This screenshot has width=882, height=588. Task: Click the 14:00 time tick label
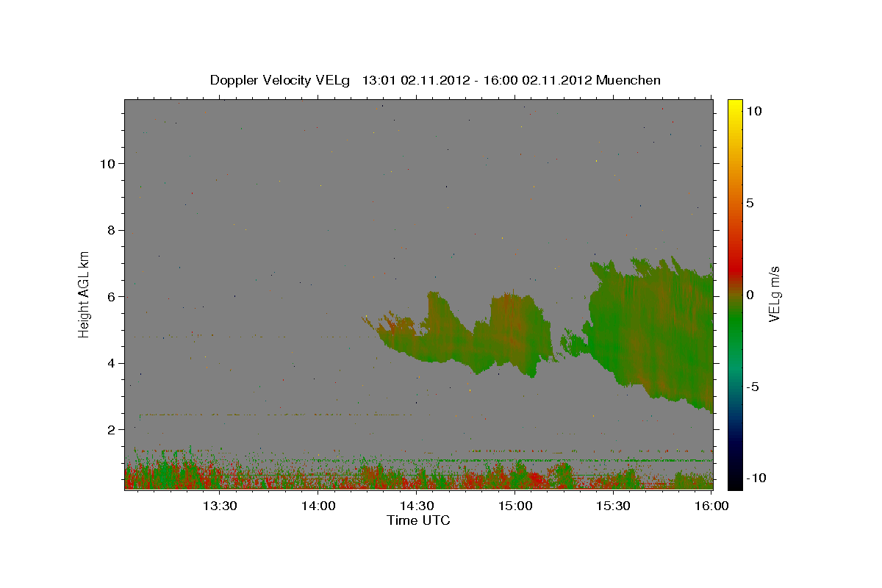318,506
